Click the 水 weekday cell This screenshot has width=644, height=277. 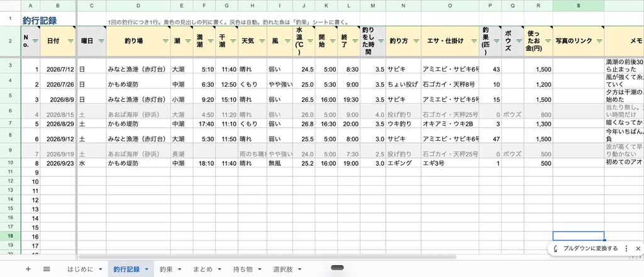pos(92,163)
